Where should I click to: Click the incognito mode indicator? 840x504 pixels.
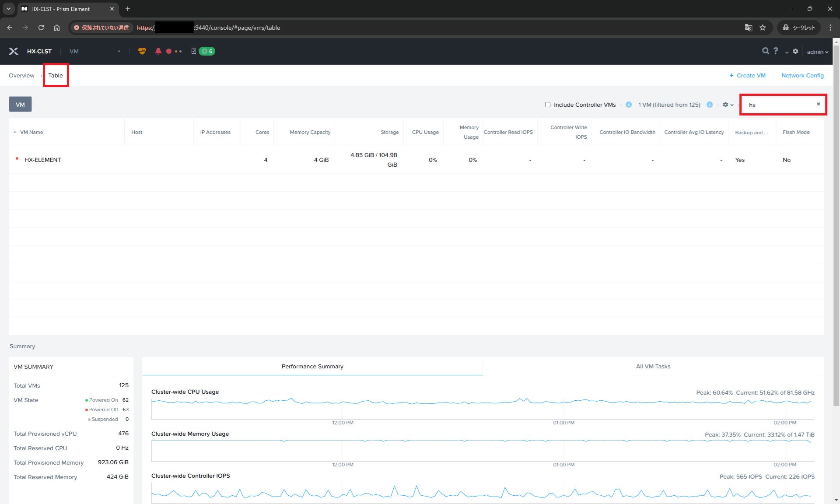(x=799, y=28)
